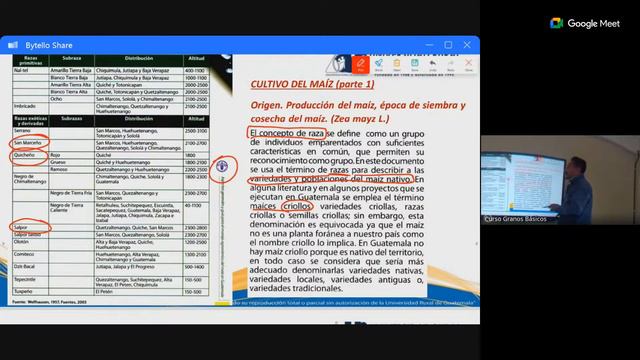Screen dimensions: 640x360
Task: Click the Redo arrow in annotation toolbar
Action: [x=451, y=64]
